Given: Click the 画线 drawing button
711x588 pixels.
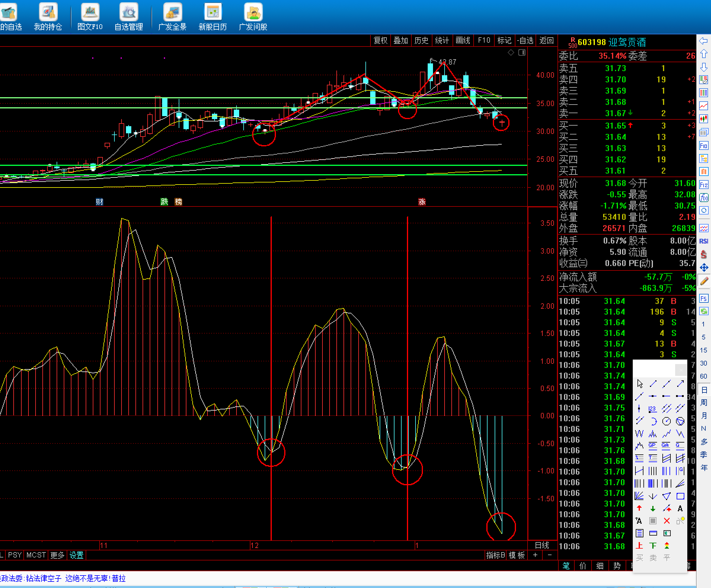Looking at the screenshot, I should pos(463,41).
